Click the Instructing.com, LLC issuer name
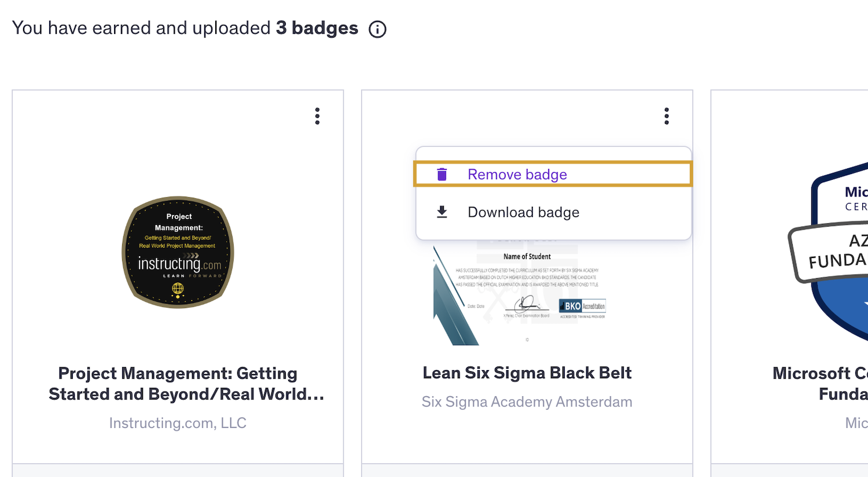Screen dimensions: 868x477 click(x=178, y=423)
